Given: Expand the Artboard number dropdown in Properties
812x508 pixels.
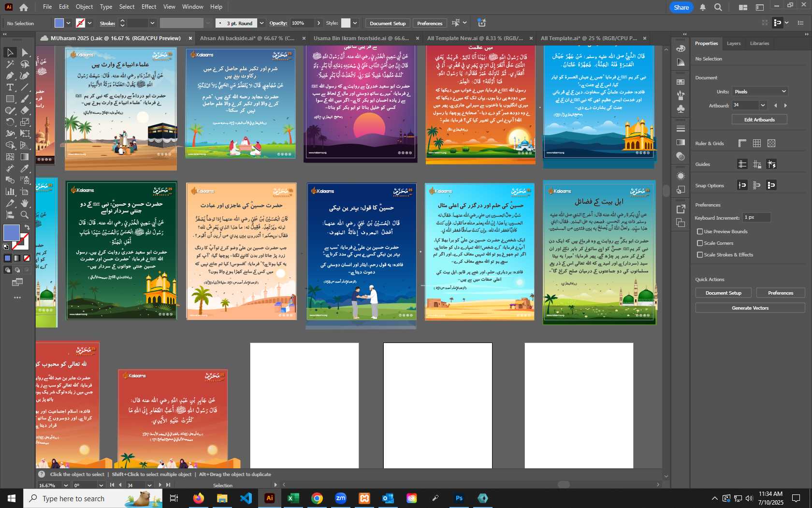Looking at the screenshot, I should [763, 105].
